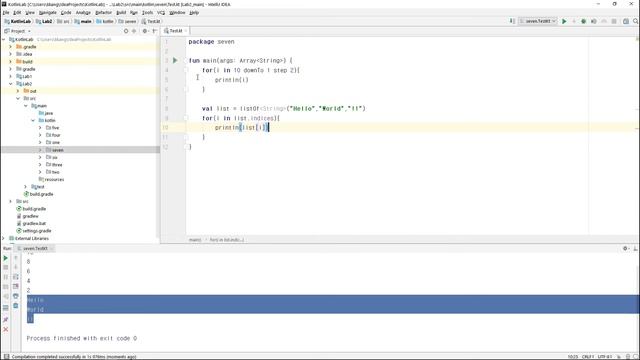Click main in the navigation breadcrumb

[x=83, y=21]
